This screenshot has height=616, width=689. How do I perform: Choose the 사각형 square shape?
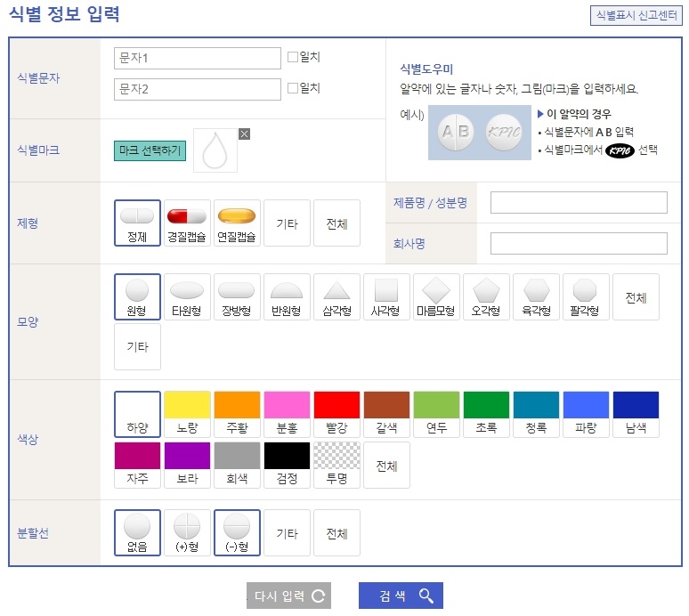386,296
